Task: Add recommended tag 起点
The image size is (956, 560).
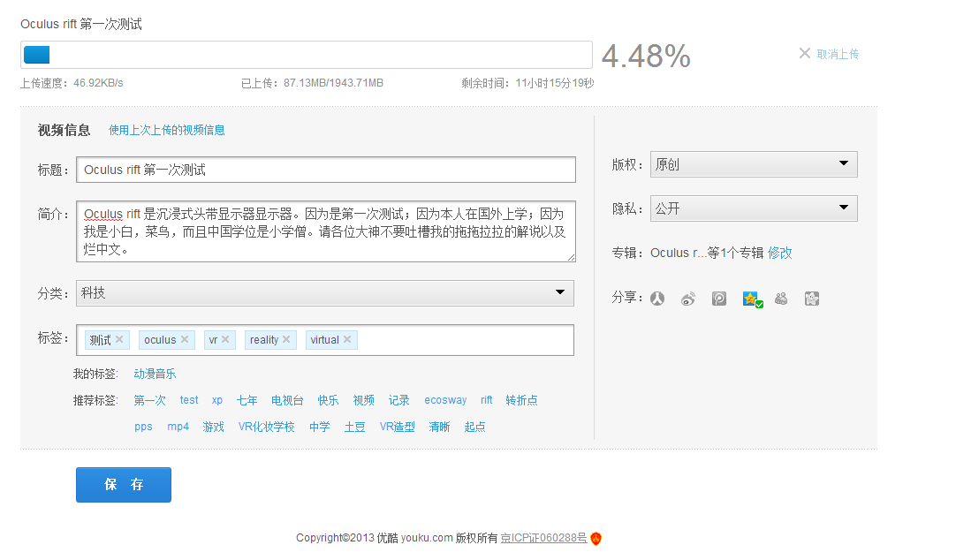Action: point(475,428)
